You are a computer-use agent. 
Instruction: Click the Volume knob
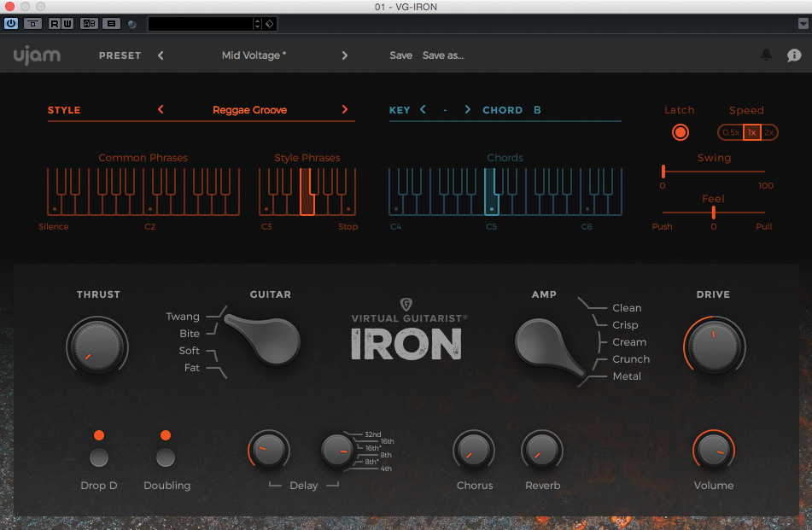coord(714,450)
